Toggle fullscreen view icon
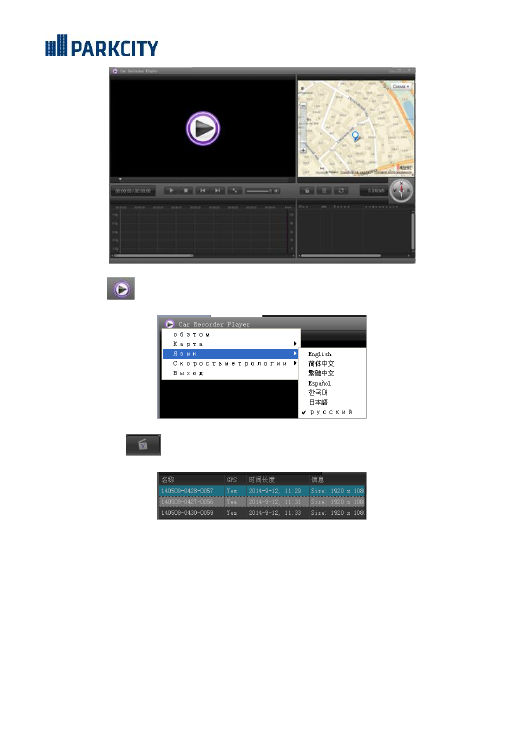 pyautogui.click(x=234, y=190)
